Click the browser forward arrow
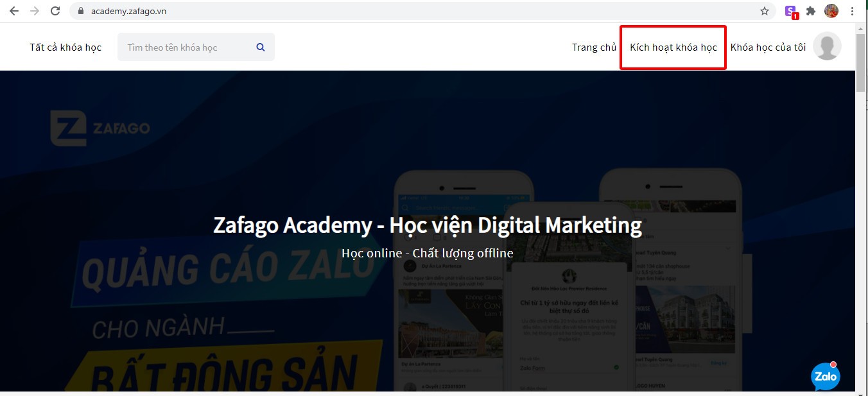Image resolution: width=868 pixels, height=396 pixels. (x=35, y=11)
